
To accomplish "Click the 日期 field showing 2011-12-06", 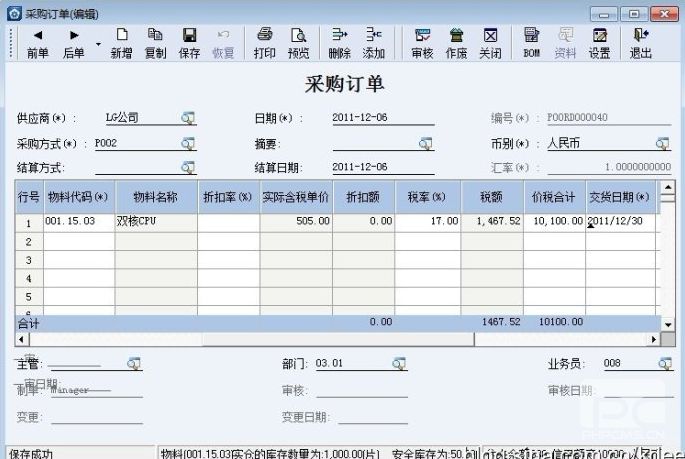I will [382, 118].
